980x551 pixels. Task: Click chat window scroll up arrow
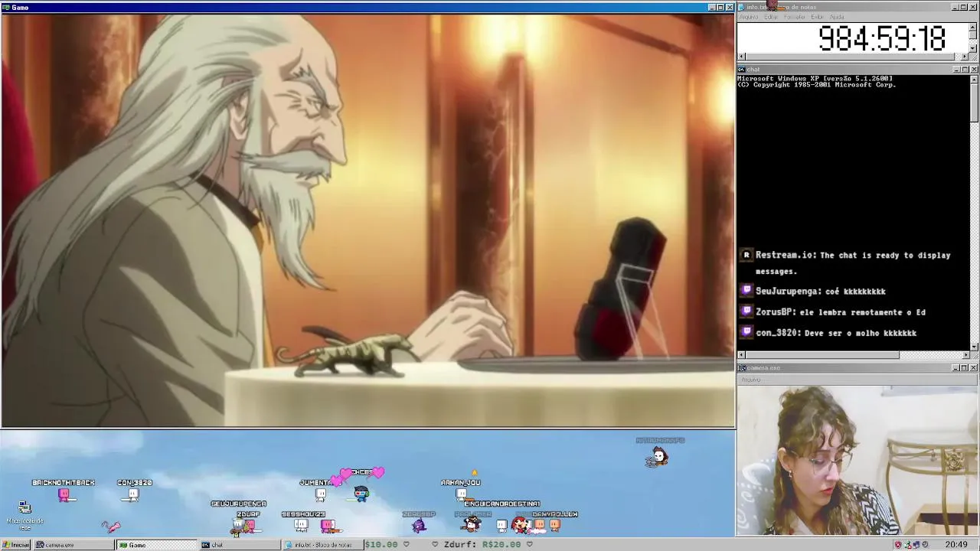pos(974,79)
